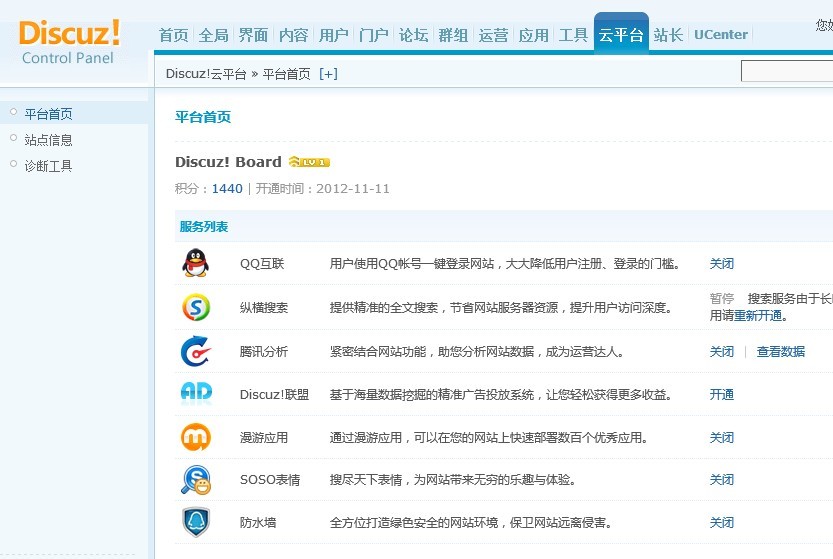The height and width of the screenshot is (559, 833).
Task: Open the 全局 top menu
Action: [214, 35]
